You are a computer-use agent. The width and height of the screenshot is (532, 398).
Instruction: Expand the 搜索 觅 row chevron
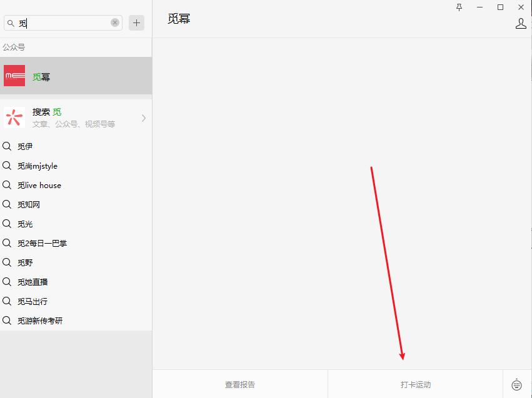(144, 118)
